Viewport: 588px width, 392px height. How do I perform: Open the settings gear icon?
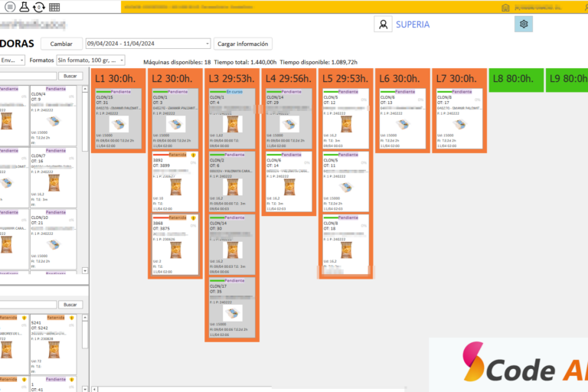pyautogui.click(x=524, y=24)
